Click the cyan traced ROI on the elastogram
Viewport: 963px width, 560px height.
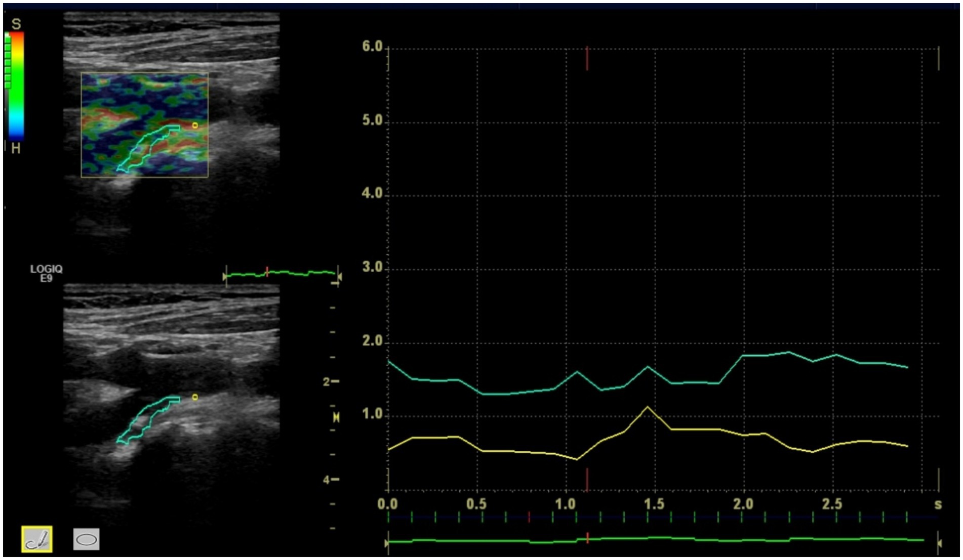click(147, 148)
